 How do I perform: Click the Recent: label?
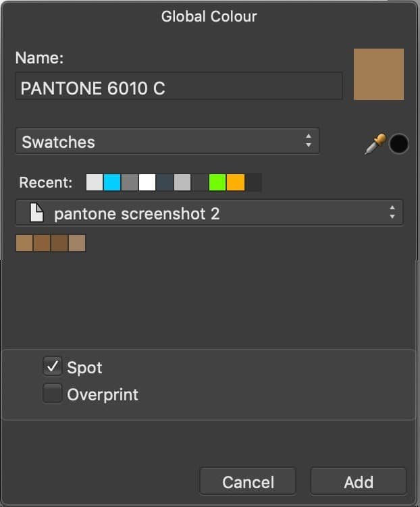click(46, 182)
